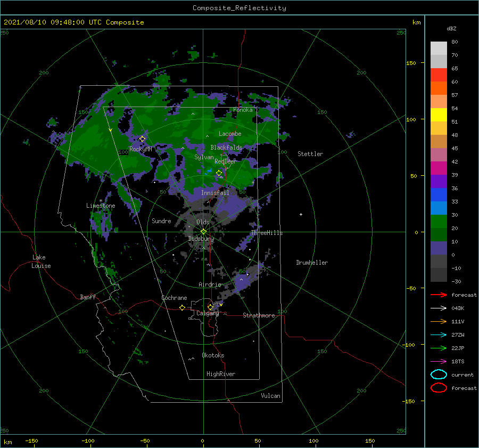Click the yellow diamond marker below Cochrane
479x448 pixels.
(182, 307)
